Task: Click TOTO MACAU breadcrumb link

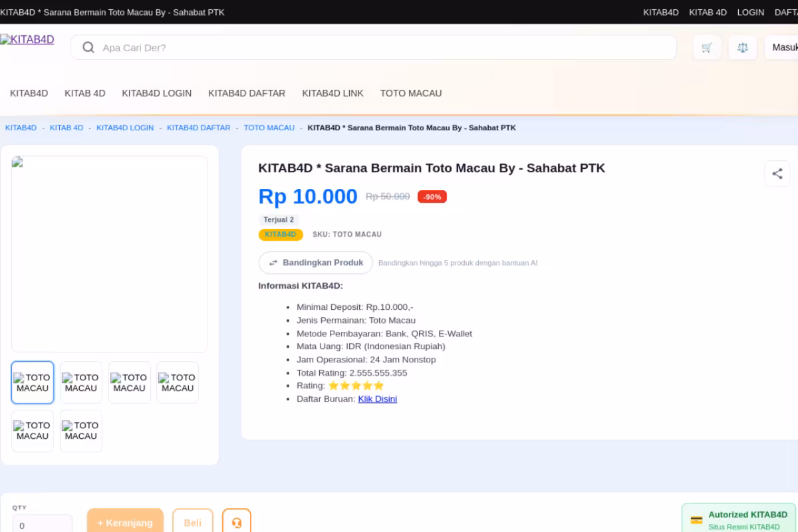Action: point(269,128)
